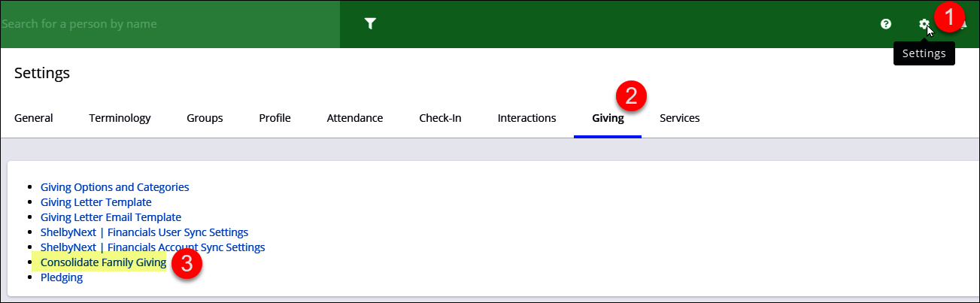This screenshot has height=303, width=980.
Task: Switch to the General tab
Action: 34,118
